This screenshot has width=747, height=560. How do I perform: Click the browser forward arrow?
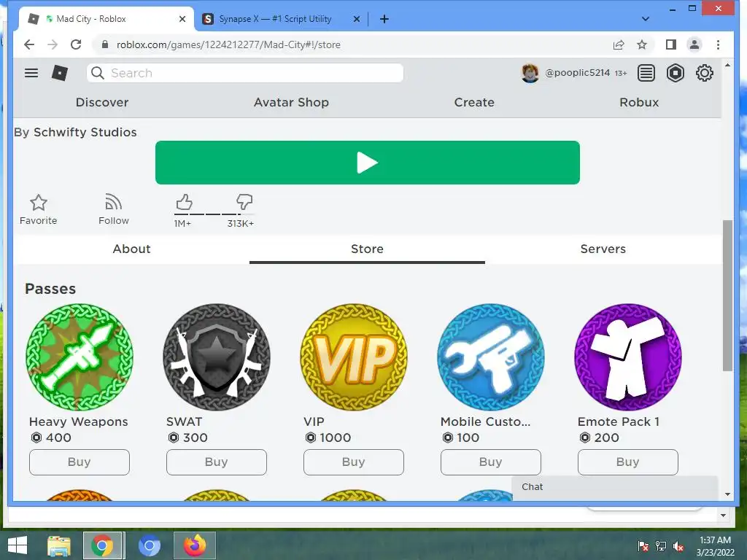(x=53, y=44)
